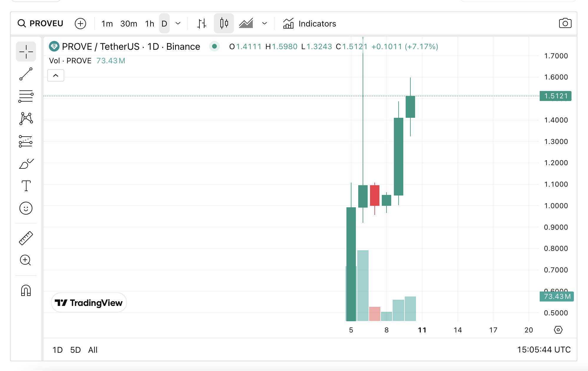Click the 1.0000 price axis label
The image size is (588, 371).
(556, 206)
